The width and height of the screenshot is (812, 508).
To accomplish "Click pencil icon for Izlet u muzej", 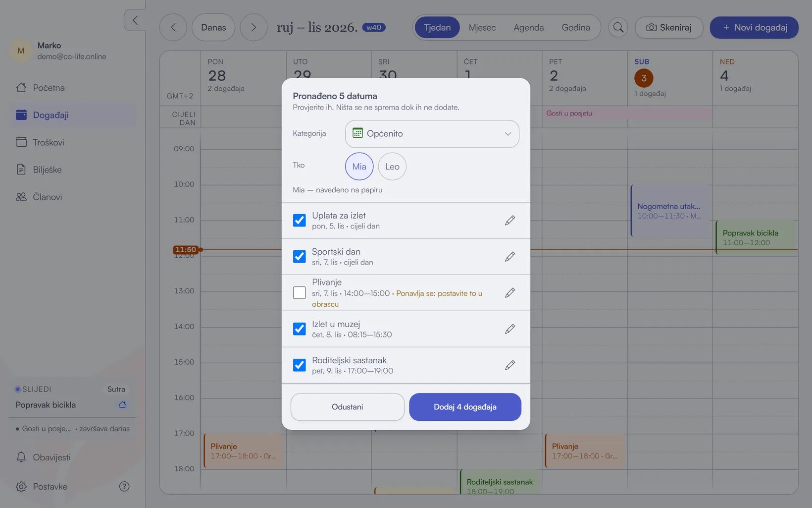I will pyautogui.click(x=510, y=329).
